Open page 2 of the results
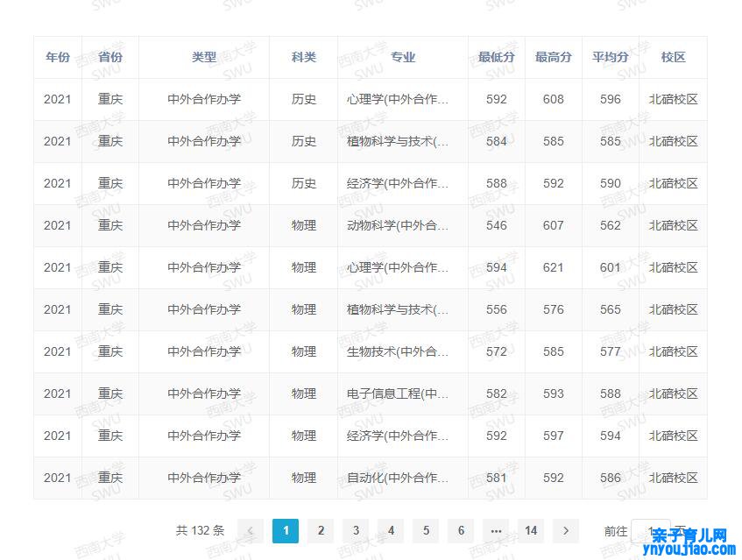The width and height of the screenshot is (742, 560). 321,530
